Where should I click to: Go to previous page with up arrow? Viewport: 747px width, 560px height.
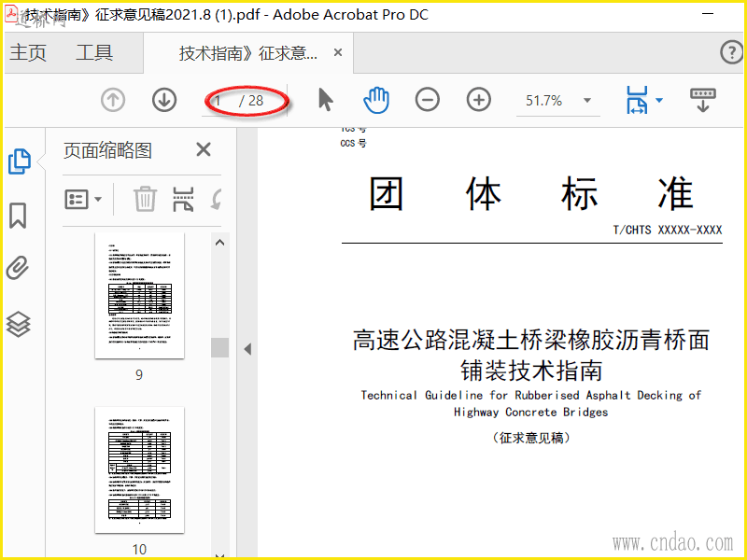click(113, 101)
